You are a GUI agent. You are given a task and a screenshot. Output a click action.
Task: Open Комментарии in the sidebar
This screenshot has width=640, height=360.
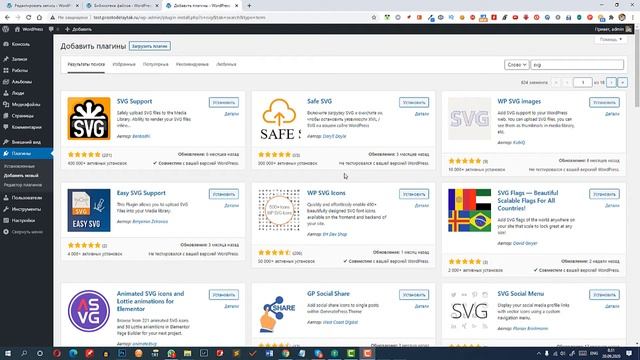(x=26, y=127)
